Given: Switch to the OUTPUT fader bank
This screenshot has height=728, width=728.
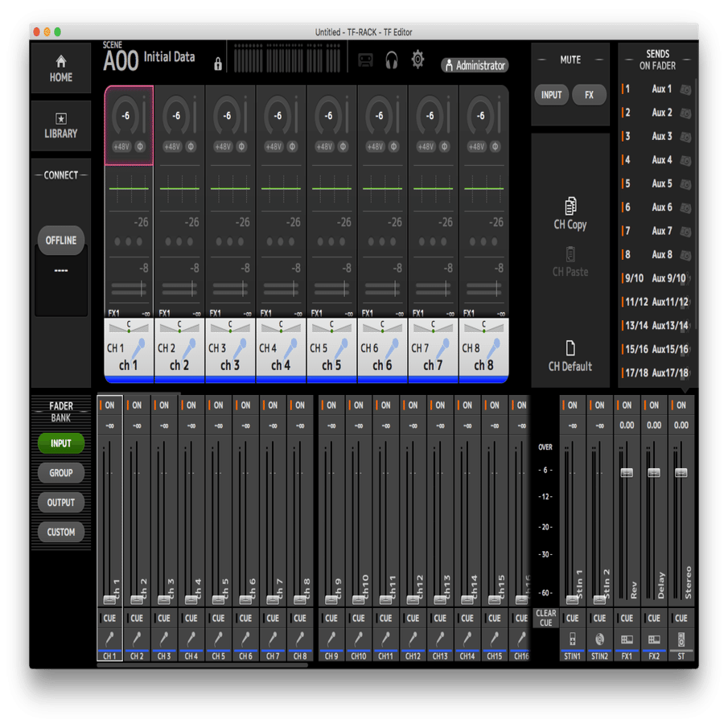Looking at the screenshot, I should pyautogui.click(x=61, y=502).
